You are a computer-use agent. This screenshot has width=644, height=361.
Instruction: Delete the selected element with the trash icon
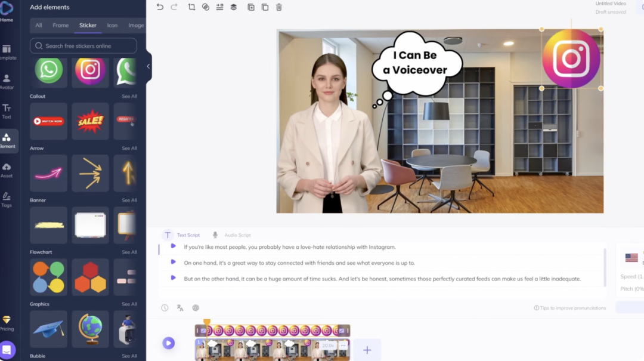[278, 7]
